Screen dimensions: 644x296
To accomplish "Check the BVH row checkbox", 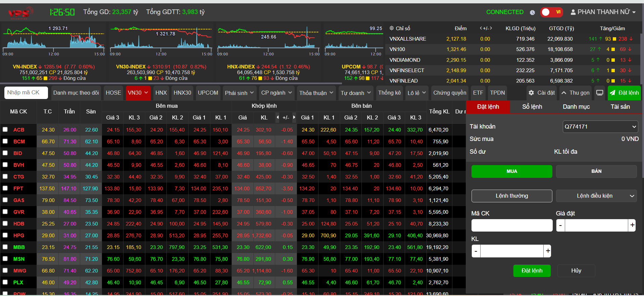I will click(x=5, y=164).
